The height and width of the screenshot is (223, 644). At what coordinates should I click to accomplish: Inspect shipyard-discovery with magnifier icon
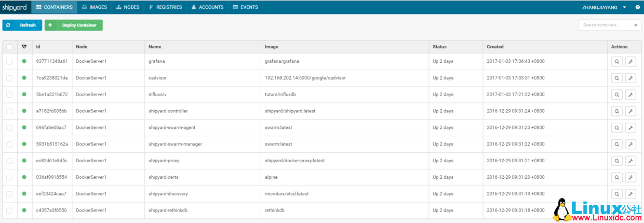pos(616,194)
